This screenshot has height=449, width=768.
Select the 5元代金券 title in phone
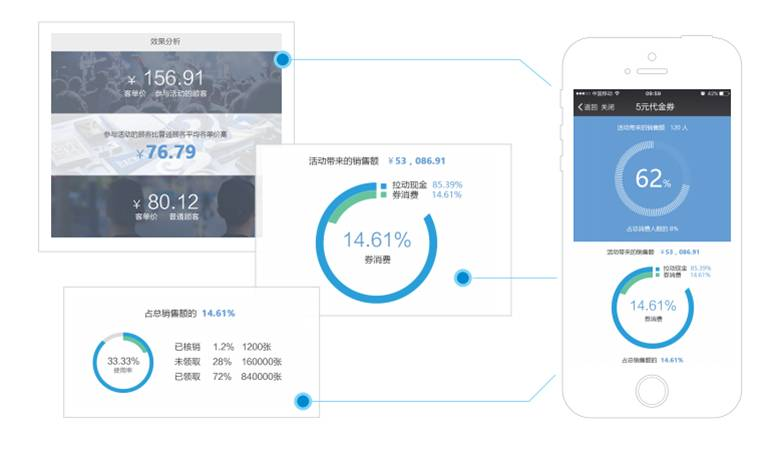(655, 107)
